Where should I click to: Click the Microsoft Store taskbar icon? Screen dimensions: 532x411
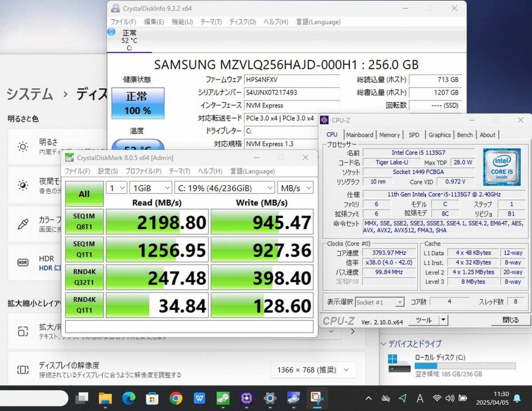pos(152,399)
